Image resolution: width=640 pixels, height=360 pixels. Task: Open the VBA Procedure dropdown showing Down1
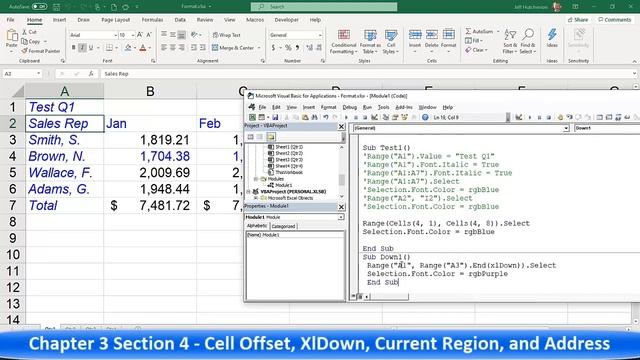(x=607, y=128)
